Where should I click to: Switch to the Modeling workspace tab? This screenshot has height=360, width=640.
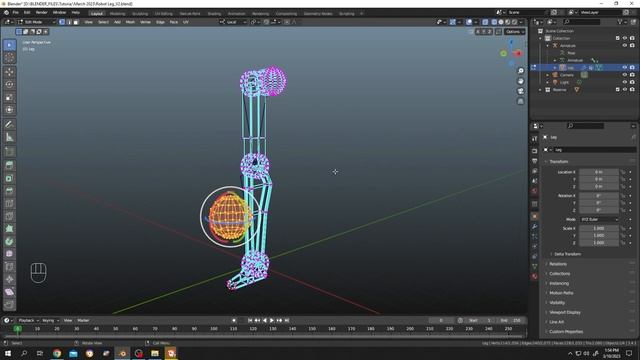tap(118, 13)
